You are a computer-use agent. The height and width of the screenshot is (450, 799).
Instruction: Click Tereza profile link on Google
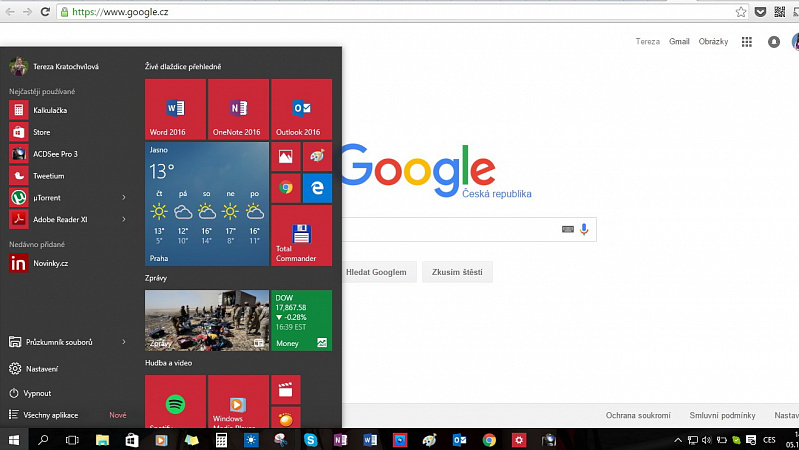pos(647,42)
